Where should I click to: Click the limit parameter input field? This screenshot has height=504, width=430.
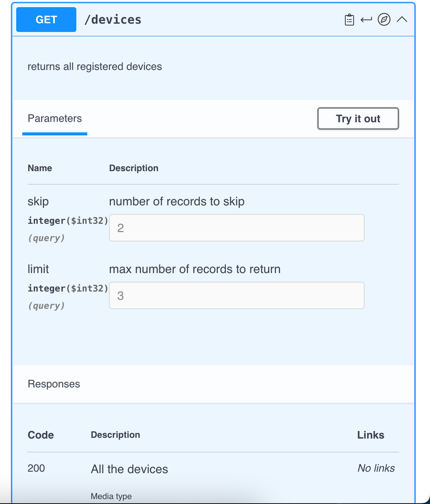[x=236, y=295]
